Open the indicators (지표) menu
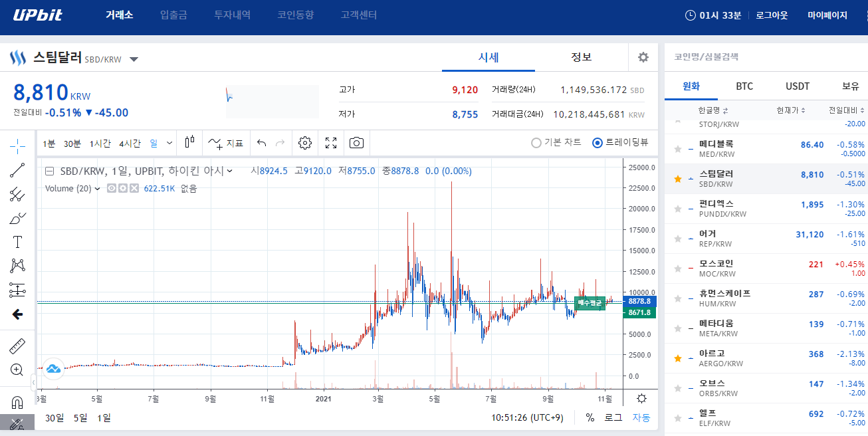 (x=225, y=143)
